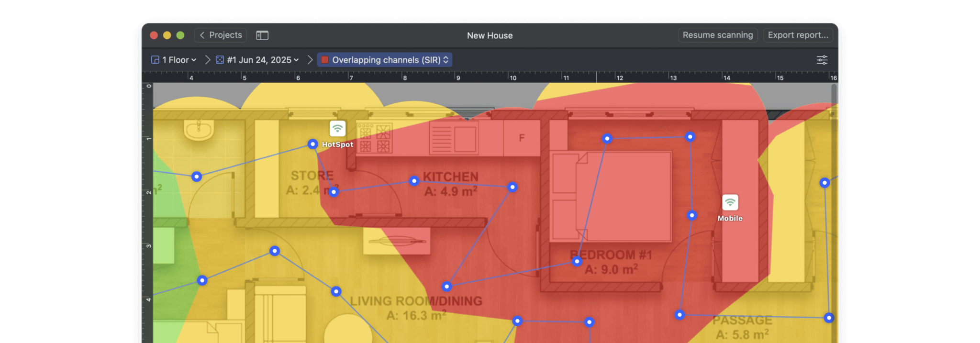The height and width of the screenshot is (343, 980).
Task: Click the breadcrumb arrow before Overlapping channels
Action: click(310, 60)
